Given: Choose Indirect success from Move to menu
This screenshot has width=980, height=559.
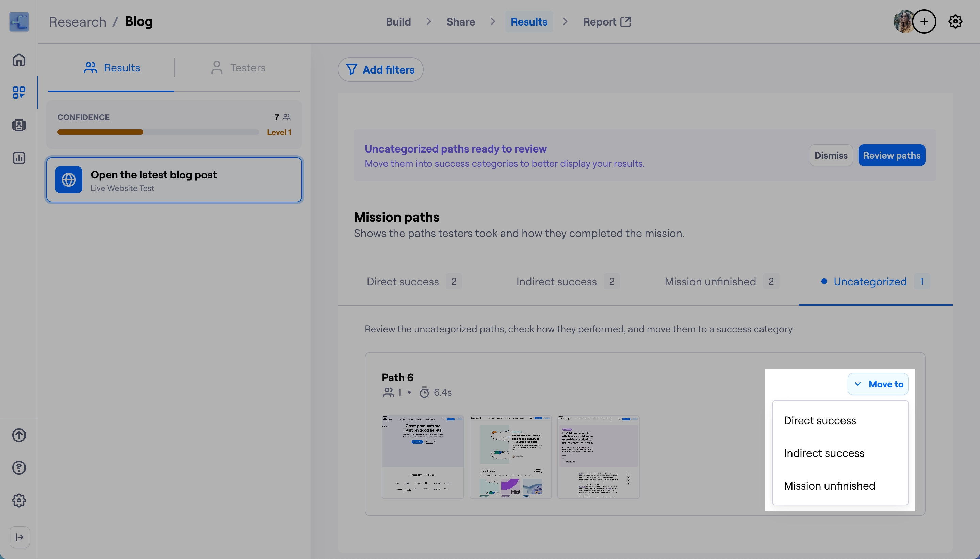Looking at the screenshot, I should coord(824,453).
